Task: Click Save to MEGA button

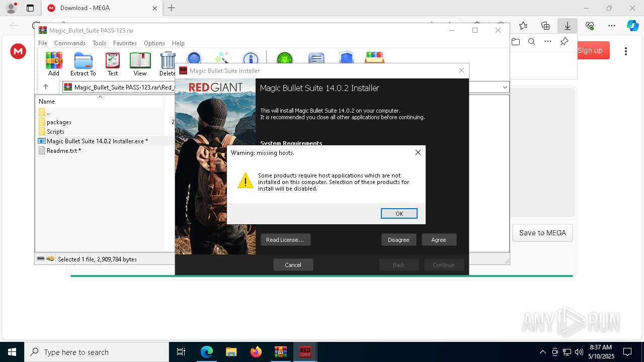Action: pyautogui.click(x=542, y=233)
